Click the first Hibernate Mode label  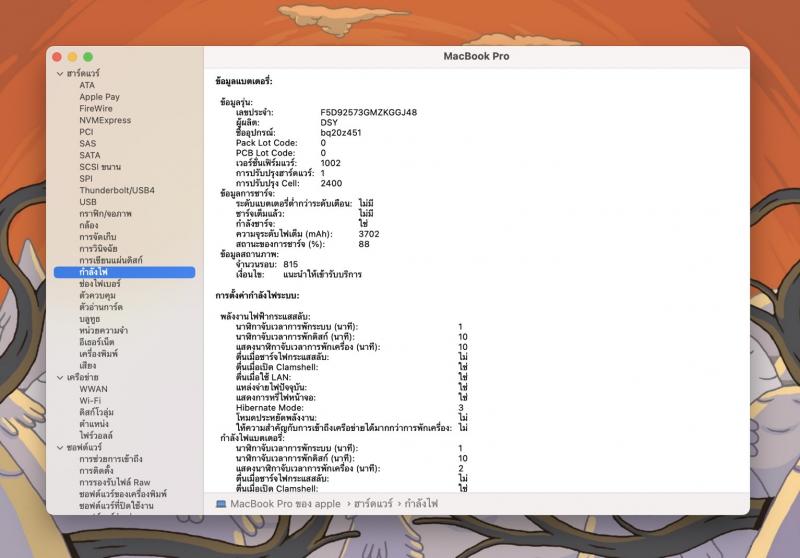269,408
